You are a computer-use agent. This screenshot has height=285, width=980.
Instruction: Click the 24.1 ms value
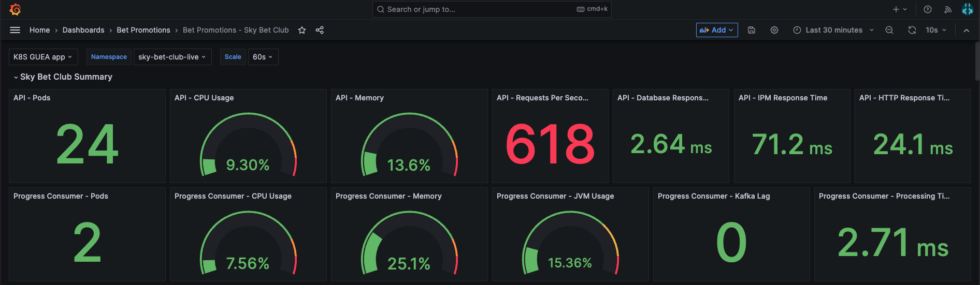[x=913, y=144]
